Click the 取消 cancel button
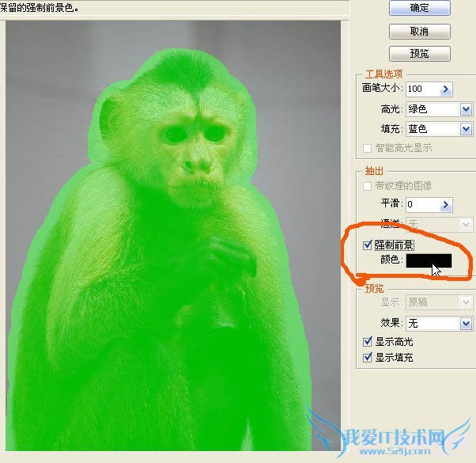The height and width of the screenshot is (463, 476). tap(420, 32)
